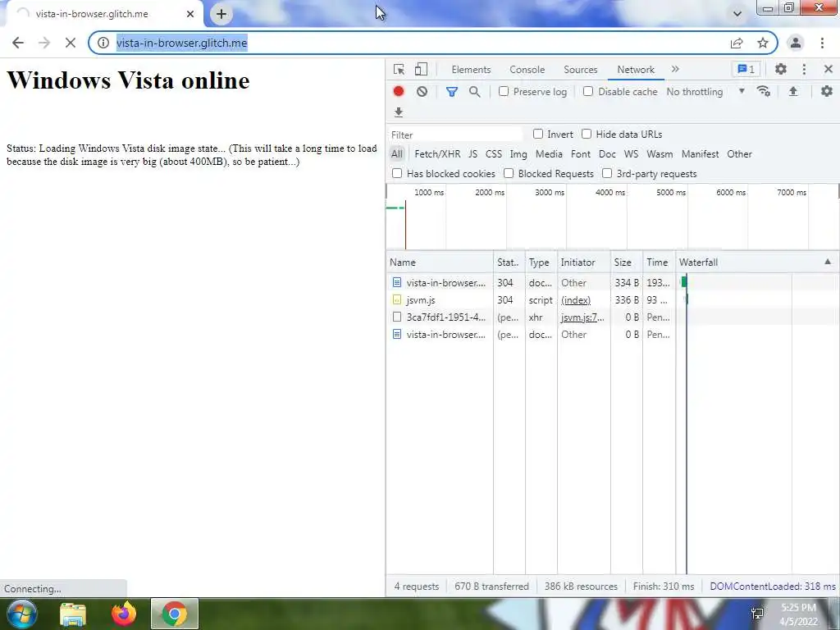Image resolution: width=840 pixels, height=630 pixels.
Task: Stop loading the page
Action: (71, 43)
